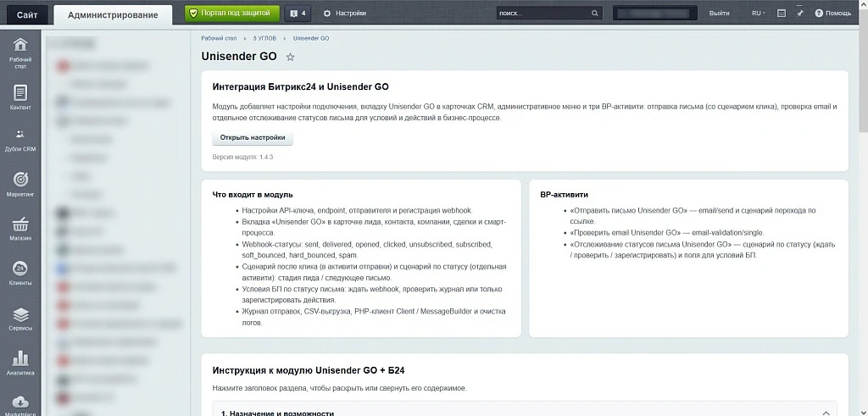The height and width of the screenshot is (416, 868).
Task: Click the Что входит в модуль heading
Action: click(x=253, y=195)
